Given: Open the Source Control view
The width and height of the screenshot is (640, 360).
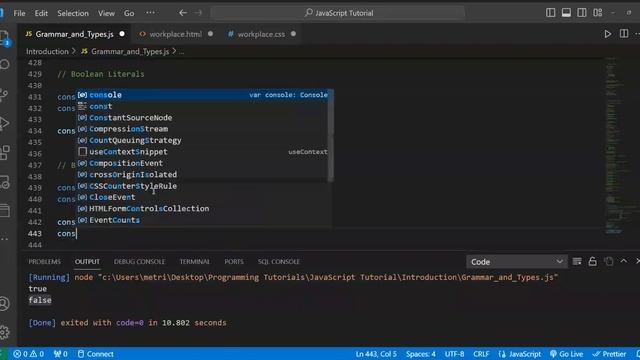Looking at the screenshot, I should point(4,95).
